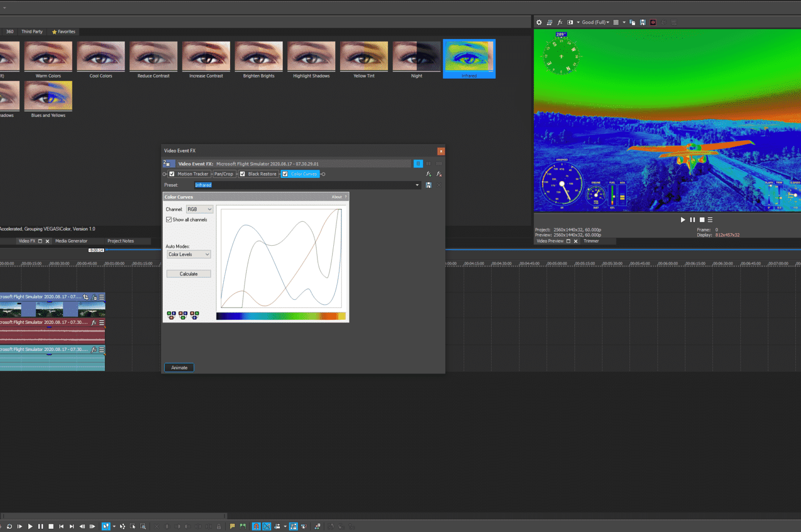Select the Yellow Tint preset thumbnail
The image size is (801, 532).
pos(364,57)
